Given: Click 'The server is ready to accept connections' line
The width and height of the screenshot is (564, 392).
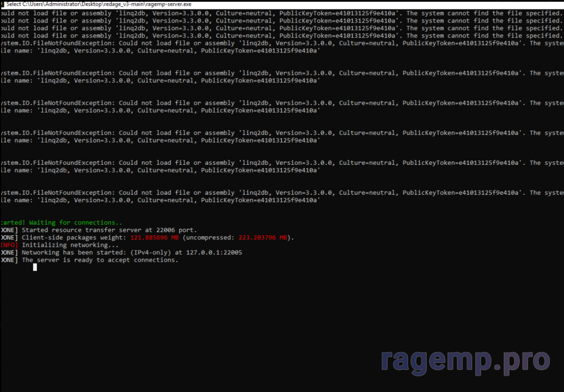Looking at the screenshot, I should click(x=100, y=260).
